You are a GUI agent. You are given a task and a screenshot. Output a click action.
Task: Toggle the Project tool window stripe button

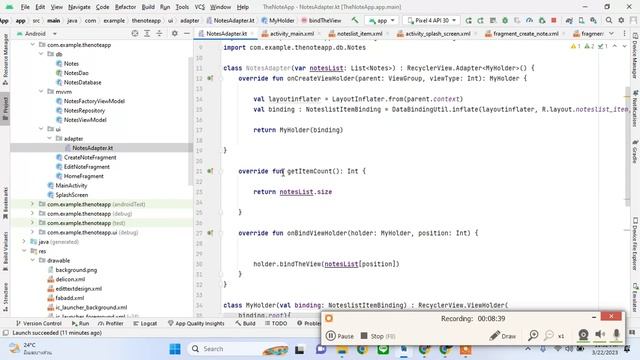click(x=5, y=109)
